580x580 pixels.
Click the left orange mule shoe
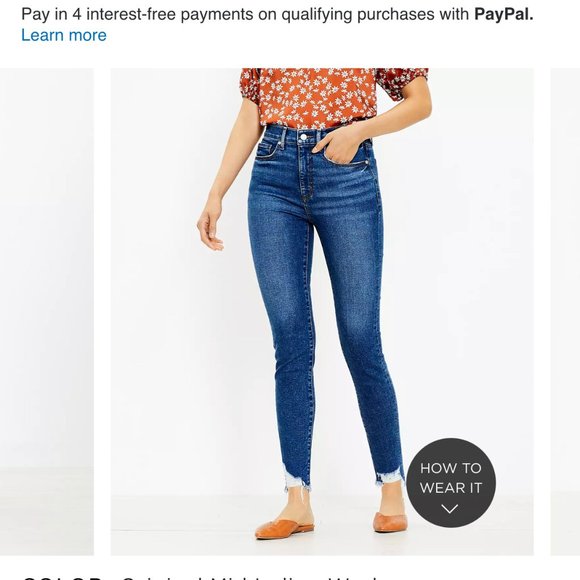click(x=284, y=527)
